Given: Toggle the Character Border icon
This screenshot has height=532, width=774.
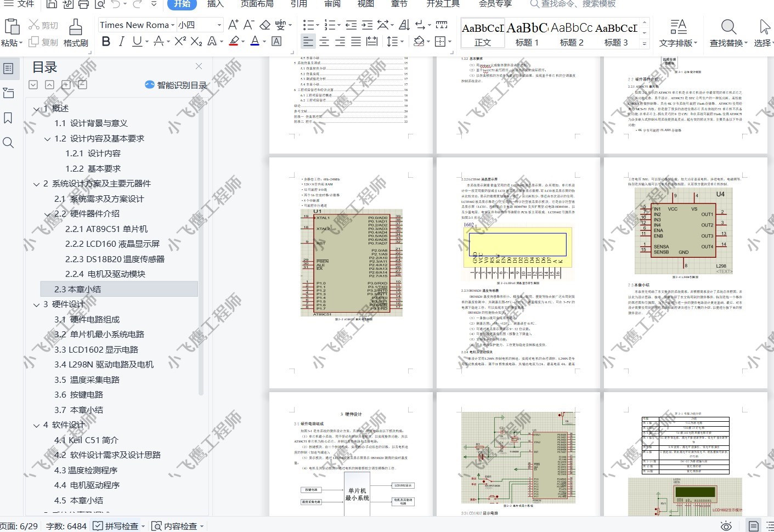Looking at the screenshot, I should [276, 41].
